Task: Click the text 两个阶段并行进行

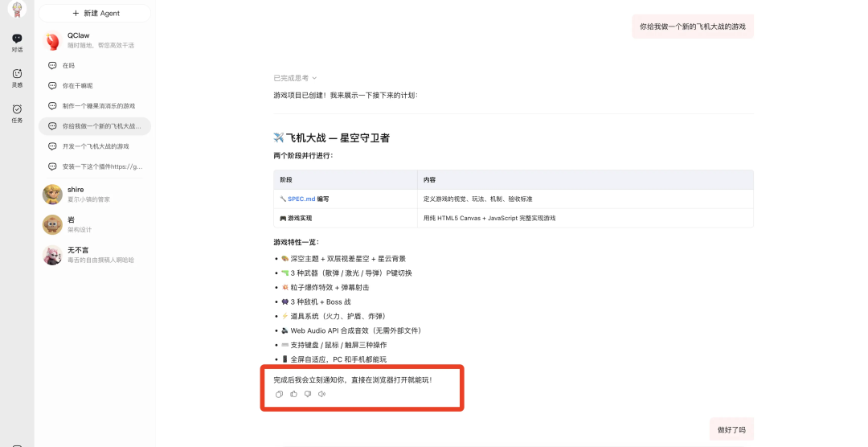Action: pyautogui.click(x=303, y=156)
